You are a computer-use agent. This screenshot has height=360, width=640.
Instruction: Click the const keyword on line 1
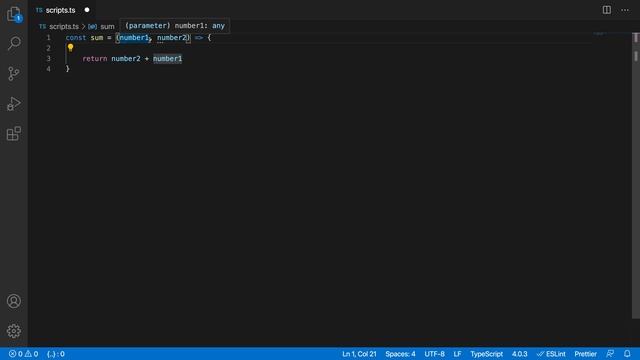(76, 38)
